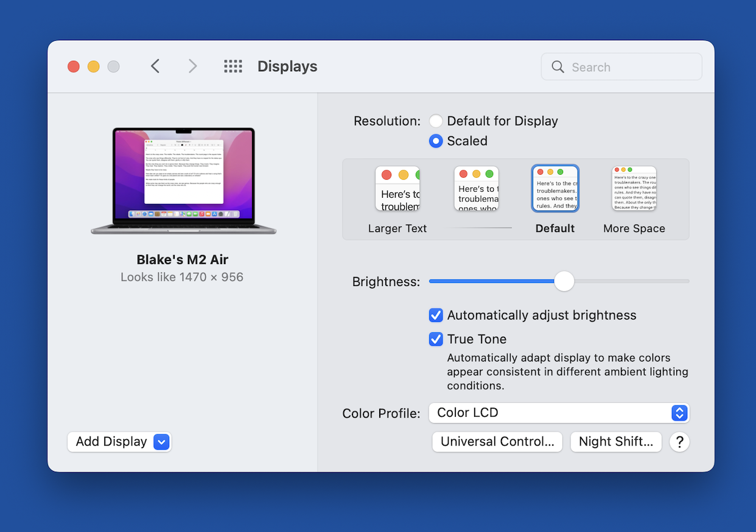Screen dimensions: 756x532
Task: Open Night Shift settings
Action: (x=616, y=442)
